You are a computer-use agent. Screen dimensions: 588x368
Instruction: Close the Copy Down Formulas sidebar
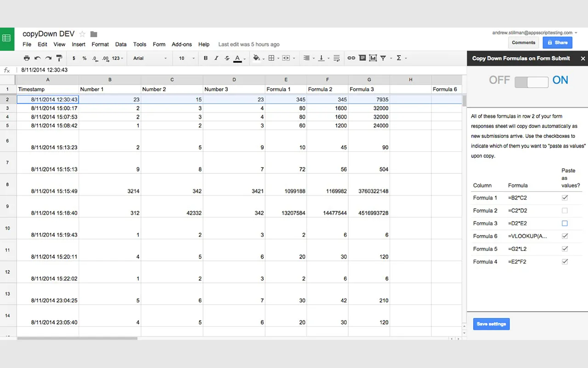(x=583, y=58)
